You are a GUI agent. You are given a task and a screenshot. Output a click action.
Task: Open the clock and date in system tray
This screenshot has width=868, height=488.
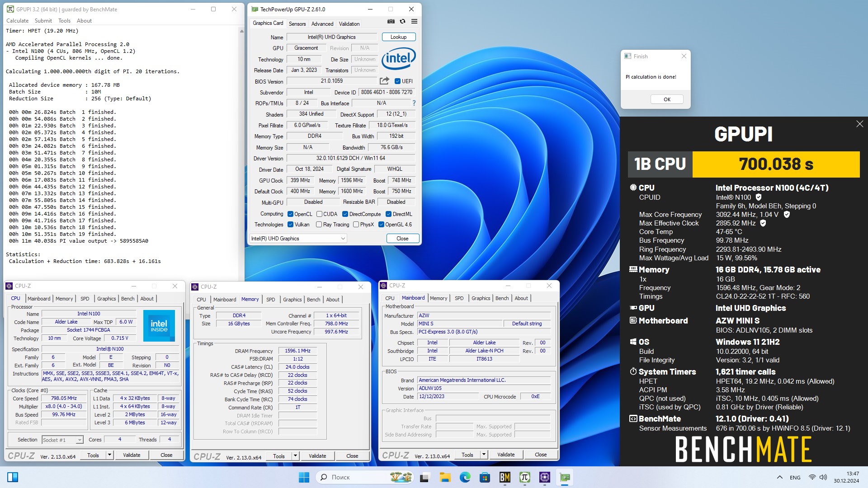pyautogui.click(x=846, y=477)
